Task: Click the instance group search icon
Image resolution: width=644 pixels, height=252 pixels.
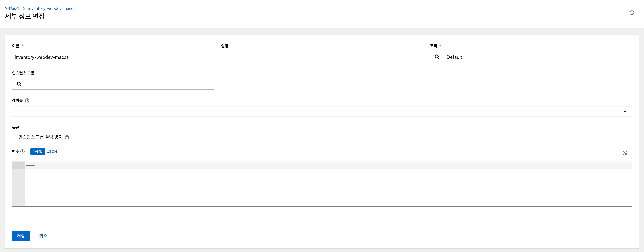Action: [x=19, y=84]
